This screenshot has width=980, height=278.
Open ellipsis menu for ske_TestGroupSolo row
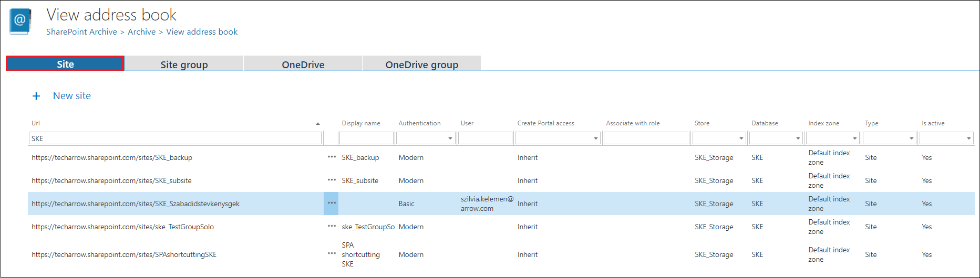tap(332, 226)
